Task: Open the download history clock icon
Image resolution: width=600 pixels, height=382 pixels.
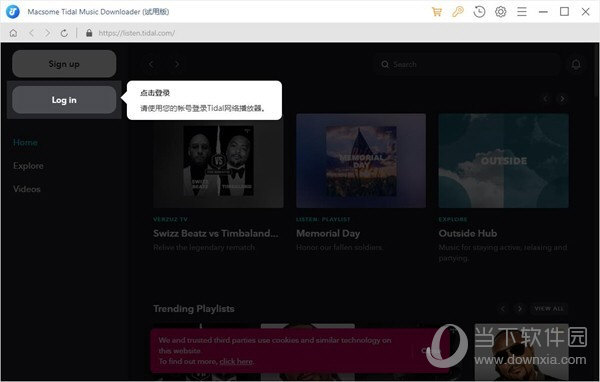Action: coord(479,12)
